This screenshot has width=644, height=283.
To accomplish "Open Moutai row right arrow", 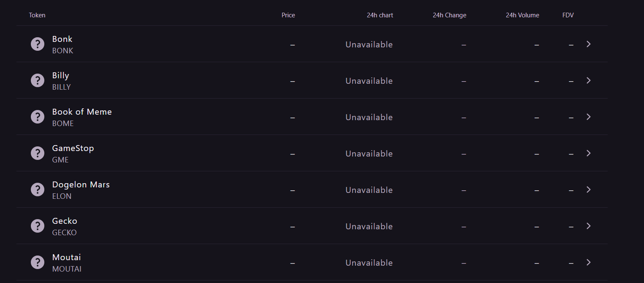I will pos(588,262).
